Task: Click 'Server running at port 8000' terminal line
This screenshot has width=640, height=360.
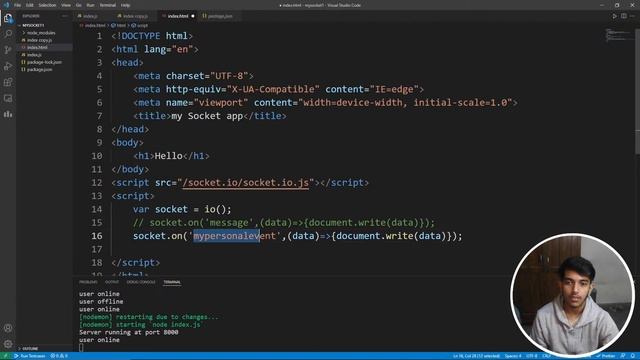Action: (129, 332)
